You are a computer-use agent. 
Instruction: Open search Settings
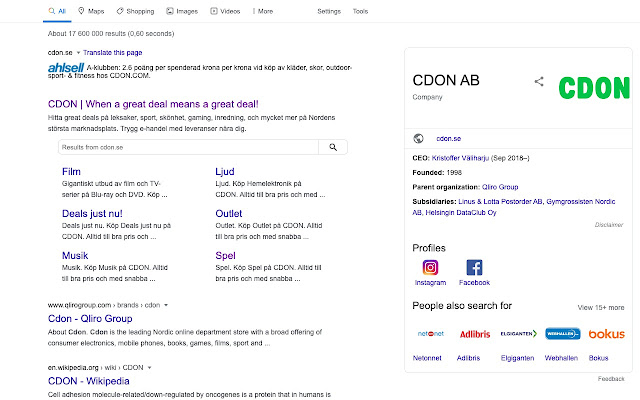329,11
